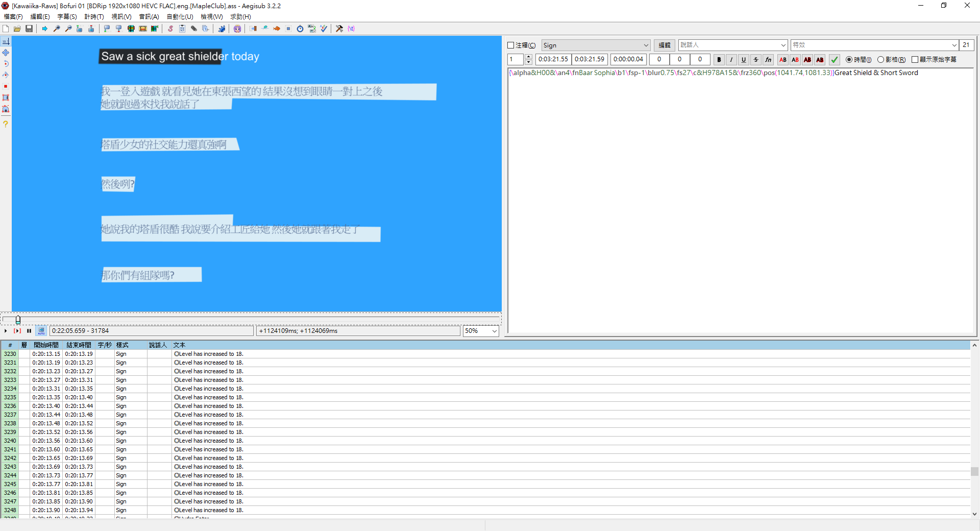This screenshot has height=531, width=980.
Task: Open the Styles Manager S icon
Action: click(x=170, y=29)
